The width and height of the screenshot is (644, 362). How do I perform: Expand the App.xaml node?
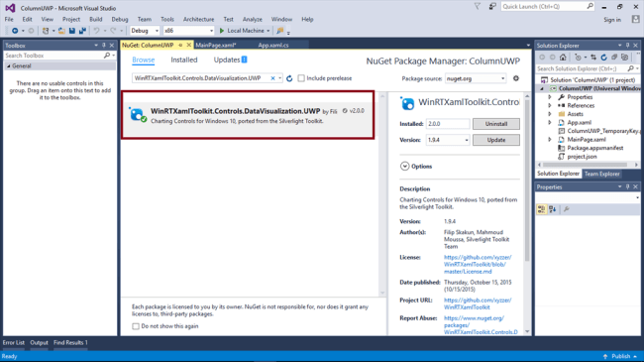point(550,123)
